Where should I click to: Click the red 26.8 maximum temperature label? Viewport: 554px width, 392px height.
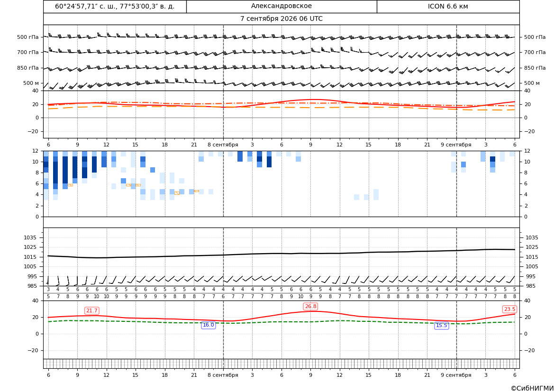coord(310,307)
